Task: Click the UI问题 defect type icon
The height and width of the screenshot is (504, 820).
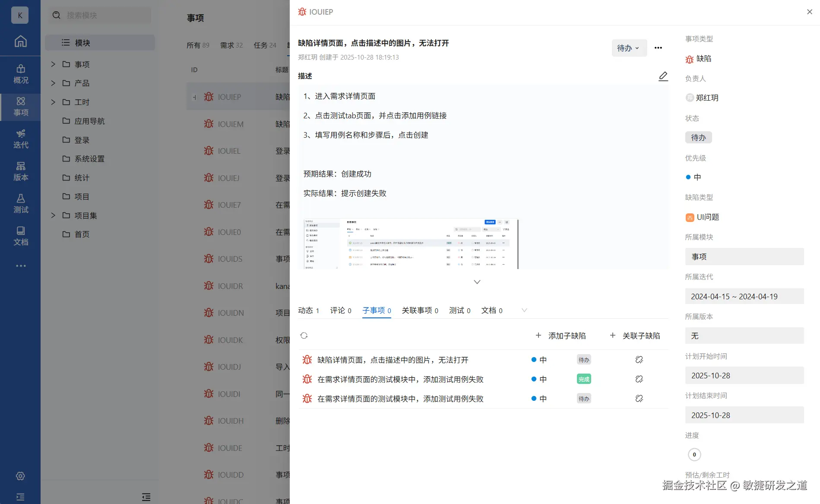Action: 690,218
